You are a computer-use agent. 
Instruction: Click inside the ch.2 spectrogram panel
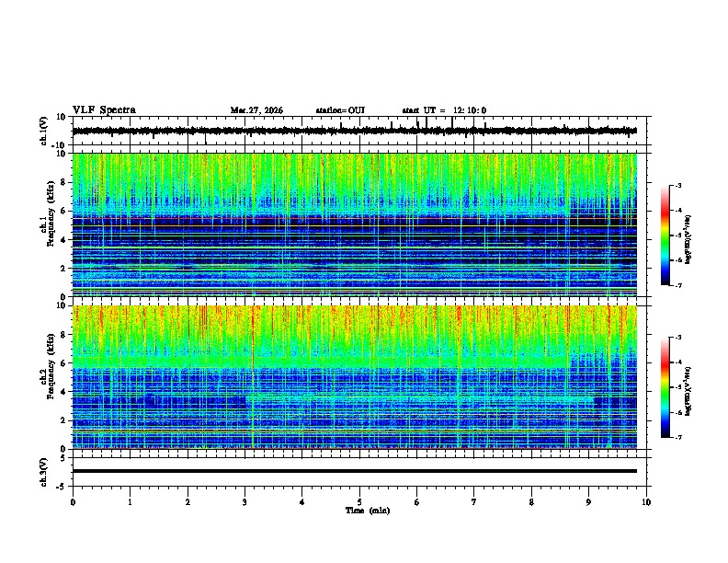[x=354, y=377]
